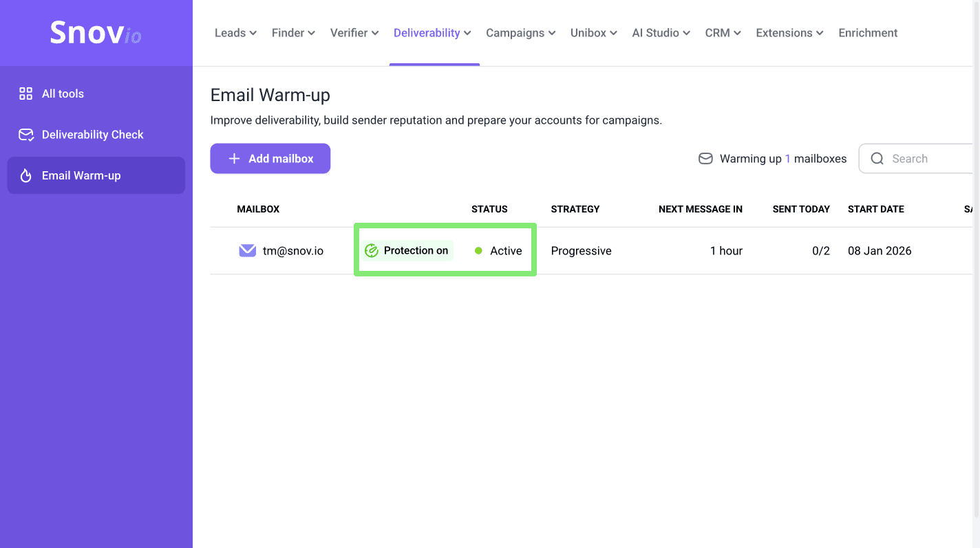Click the Protection on shield icon
Viewport: 980px width, 548px height.
click(372, 251)
